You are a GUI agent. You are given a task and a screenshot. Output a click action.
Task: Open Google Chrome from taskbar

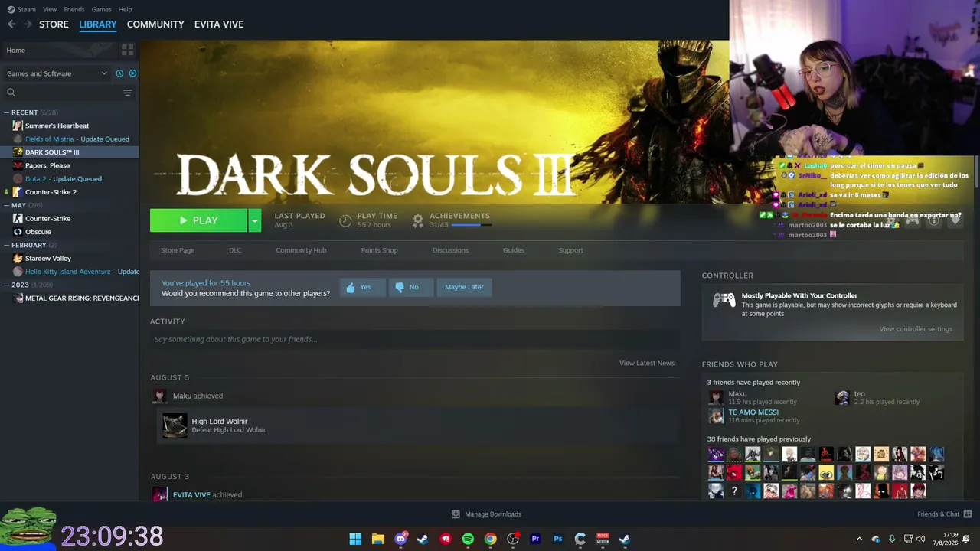coord(490,539)
